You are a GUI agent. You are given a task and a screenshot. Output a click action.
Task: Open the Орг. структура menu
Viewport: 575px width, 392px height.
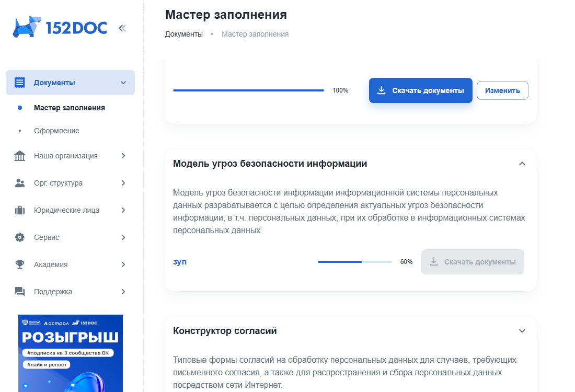(x=71, y=183)
